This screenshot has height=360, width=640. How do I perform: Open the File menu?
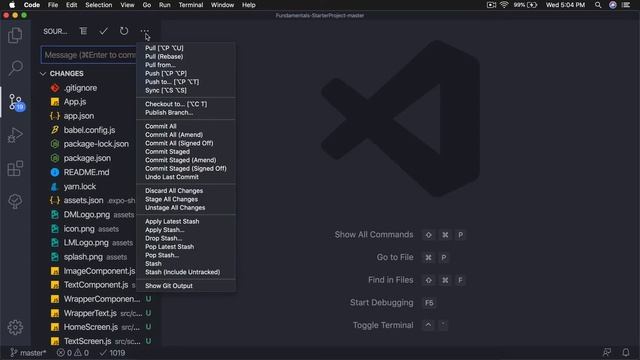coord(53,5)
